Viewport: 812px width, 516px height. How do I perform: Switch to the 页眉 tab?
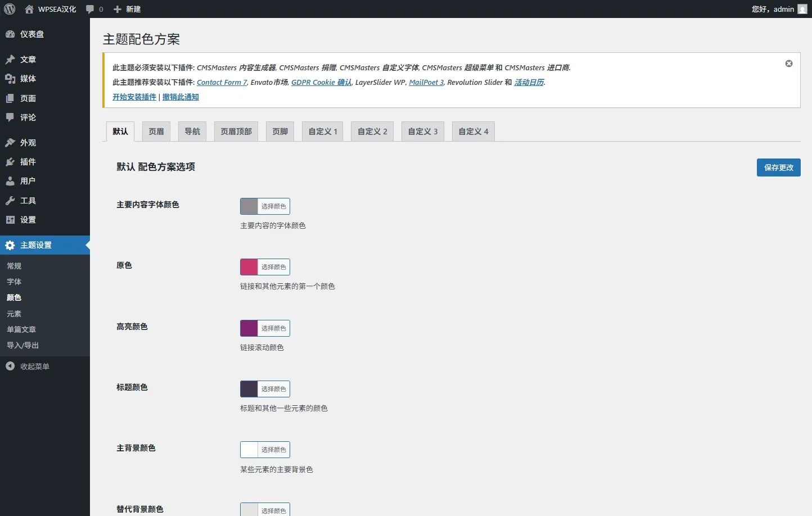(x=156, y=132)
